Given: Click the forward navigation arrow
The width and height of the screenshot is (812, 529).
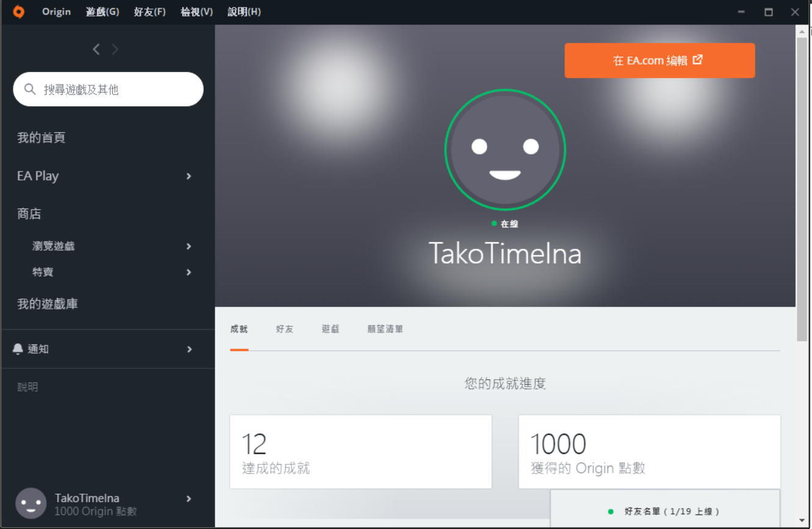Looking at the screenshot, I should pyautogui.click(x=115, y=49).
